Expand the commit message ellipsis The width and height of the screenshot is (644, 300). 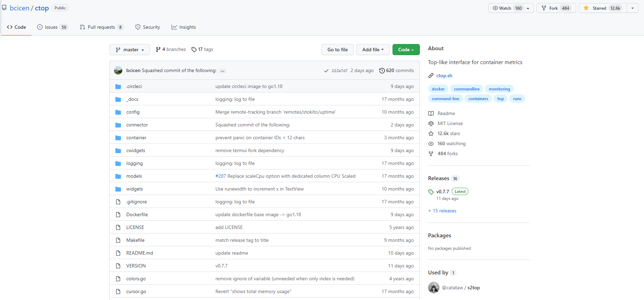222,71
